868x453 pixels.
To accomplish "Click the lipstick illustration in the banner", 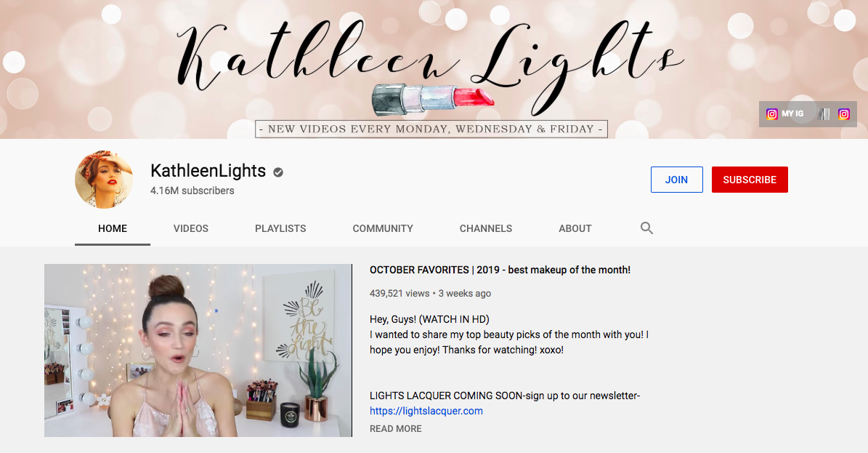I will [x=432, y=99].
